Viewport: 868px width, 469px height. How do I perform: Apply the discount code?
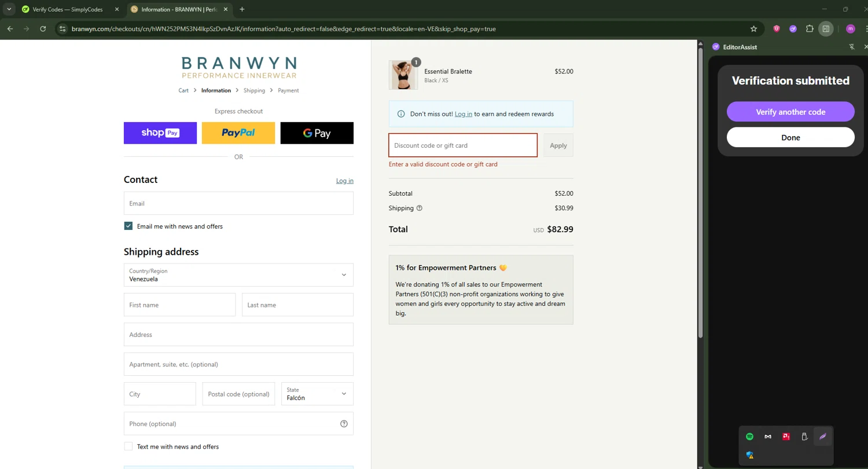[x=558, y=145]
